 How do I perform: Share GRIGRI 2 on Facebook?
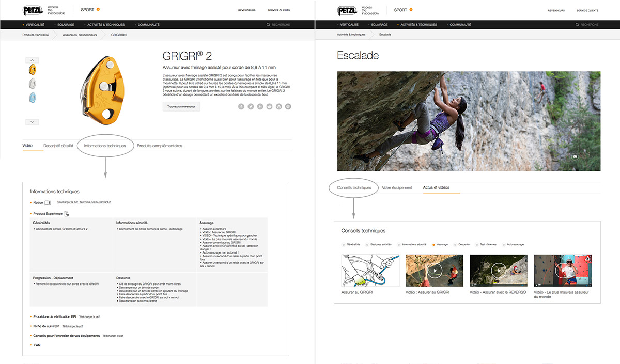pos(241,106)
